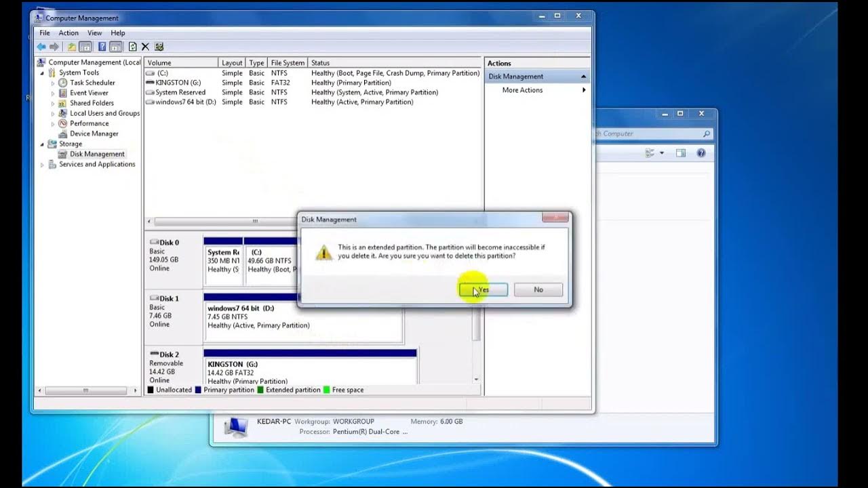Click the Storage node icon
Screen dimensions: 868x488
[x=52, y=144]
